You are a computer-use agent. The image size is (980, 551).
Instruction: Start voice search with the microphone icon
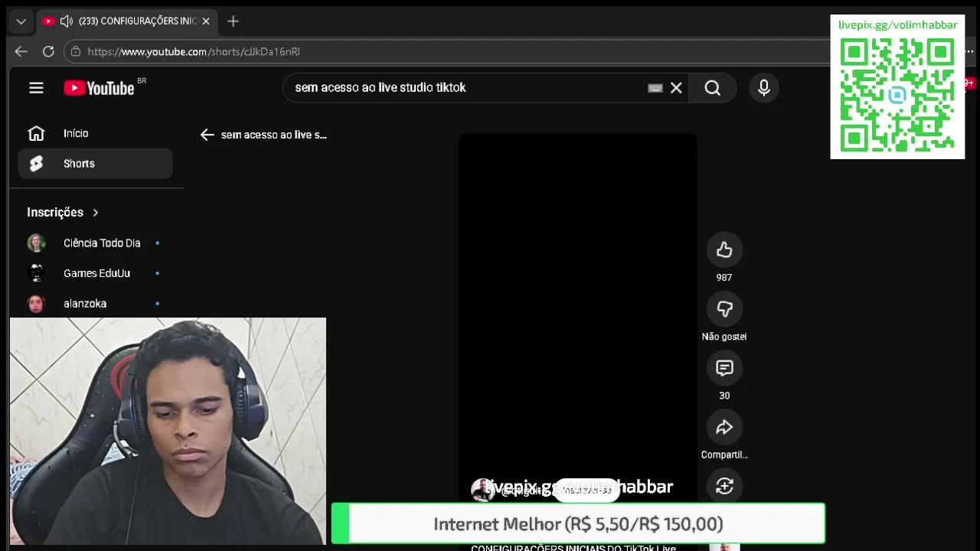[763, 88]
